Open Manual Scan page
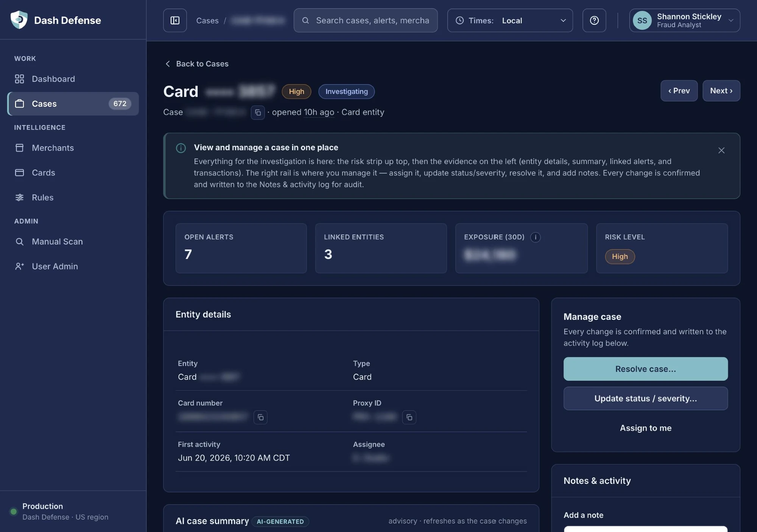Viewport: 757px width, 532px height. pos(73,241)
